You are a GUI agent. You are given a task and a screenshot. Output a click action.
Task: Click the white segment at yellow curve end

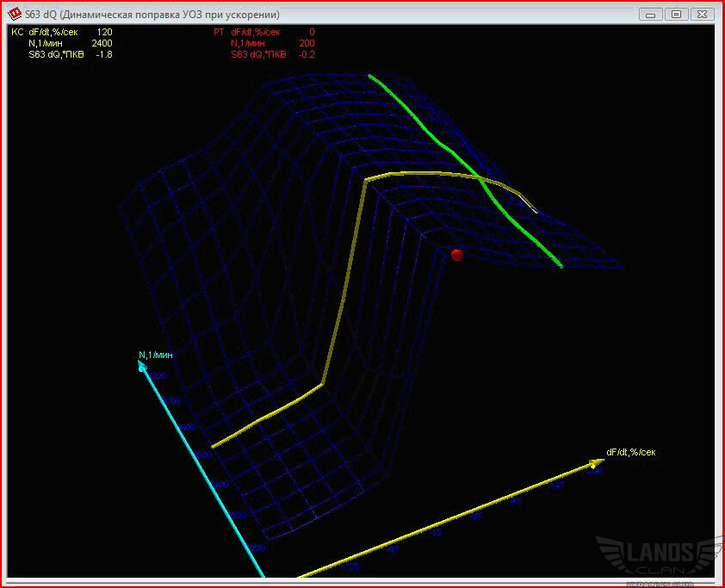[531, 205]
